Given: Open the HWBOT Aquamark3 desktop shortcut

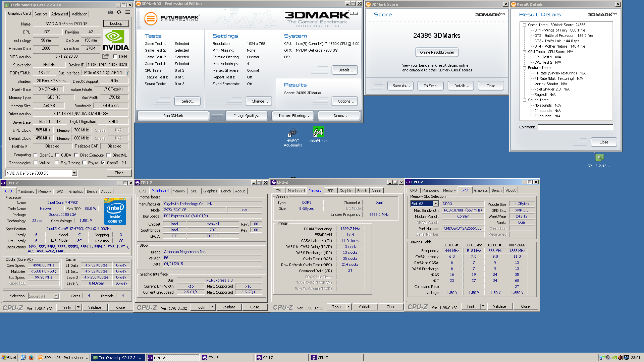Looking at the screenshot, I should click(x=293, y=137).
